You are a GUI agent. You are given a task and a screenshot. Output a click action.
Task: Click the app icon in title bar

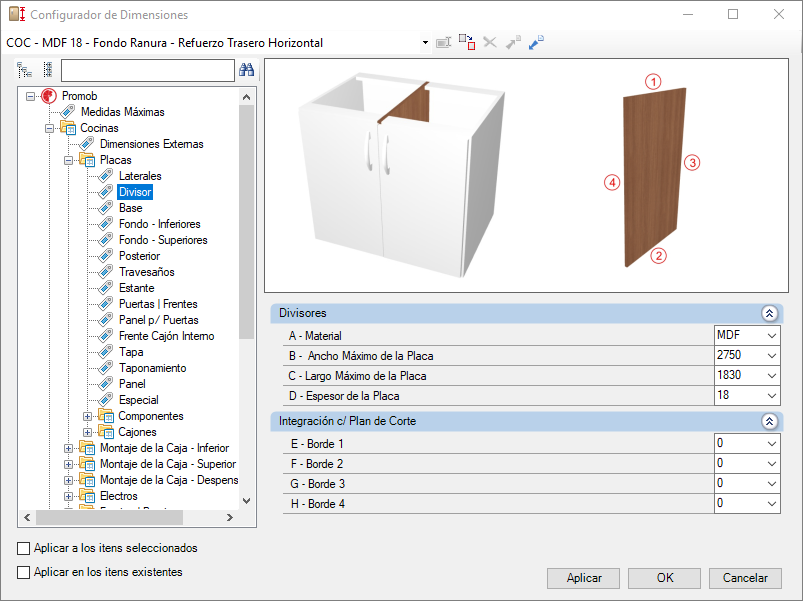17,14
